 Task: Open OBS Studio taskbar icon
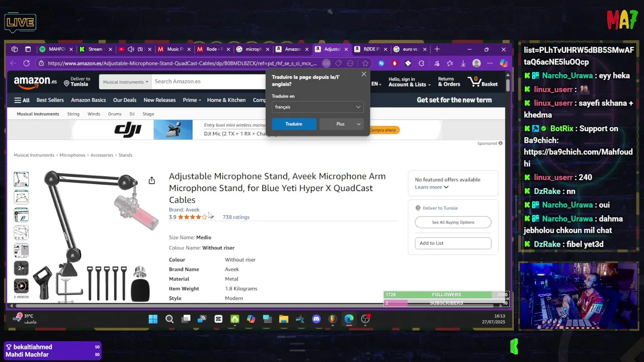click(365, 319)
